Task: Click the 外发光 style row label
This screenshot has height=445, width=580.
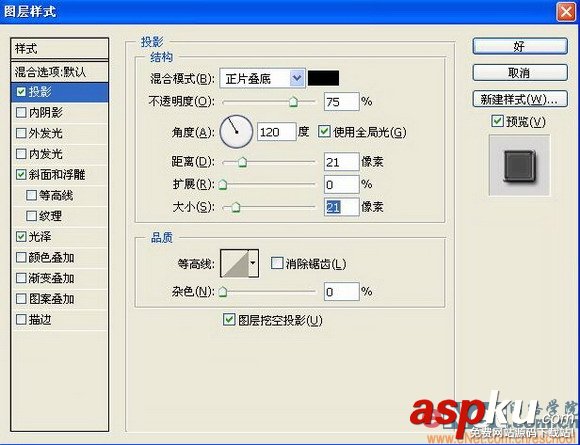Action: tap(45, 133)
